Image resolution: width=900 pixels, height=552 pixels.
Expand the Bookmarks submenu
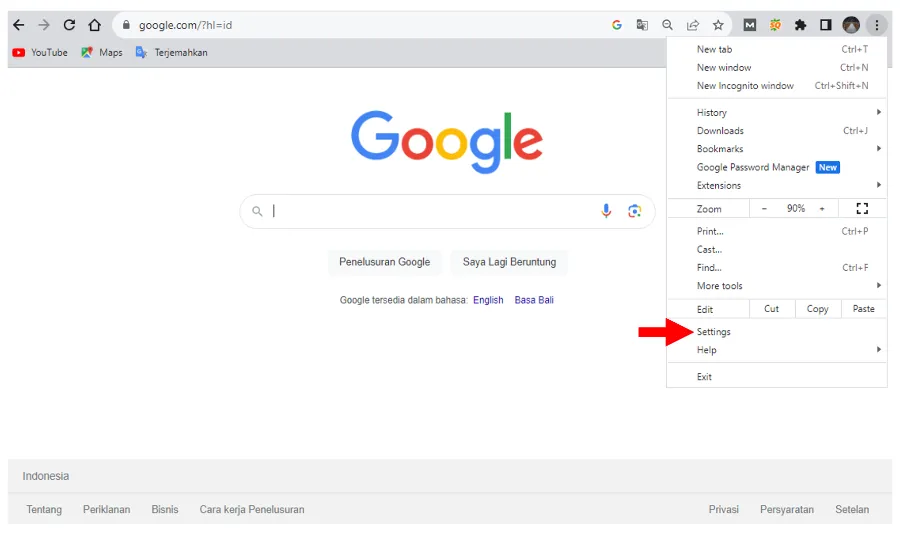tap(777, 149)
